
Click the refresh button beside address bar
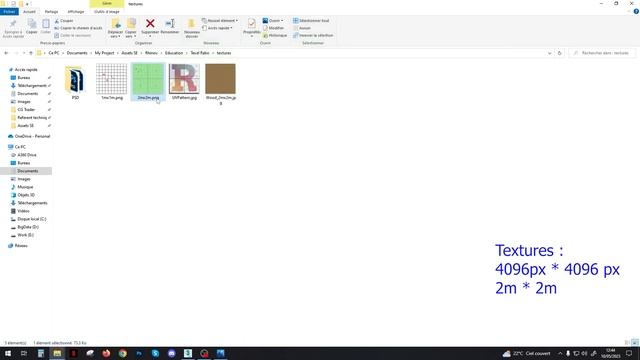pos(560,53)
